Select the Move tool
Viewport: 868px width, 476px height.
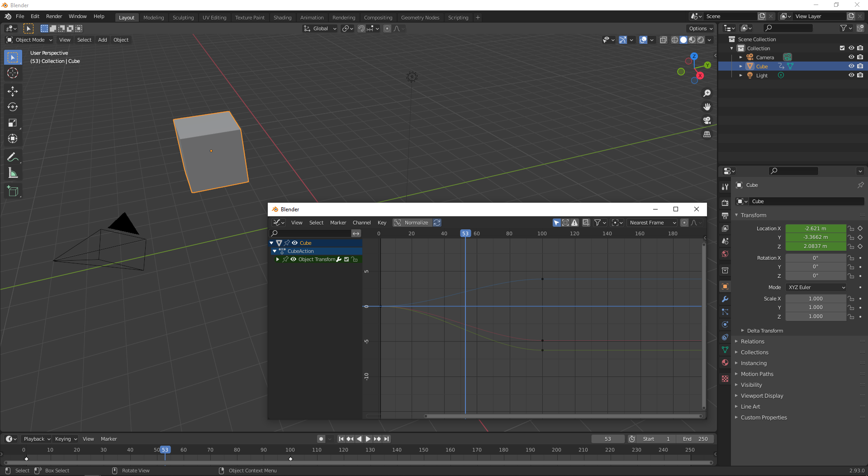click(13, 91)
